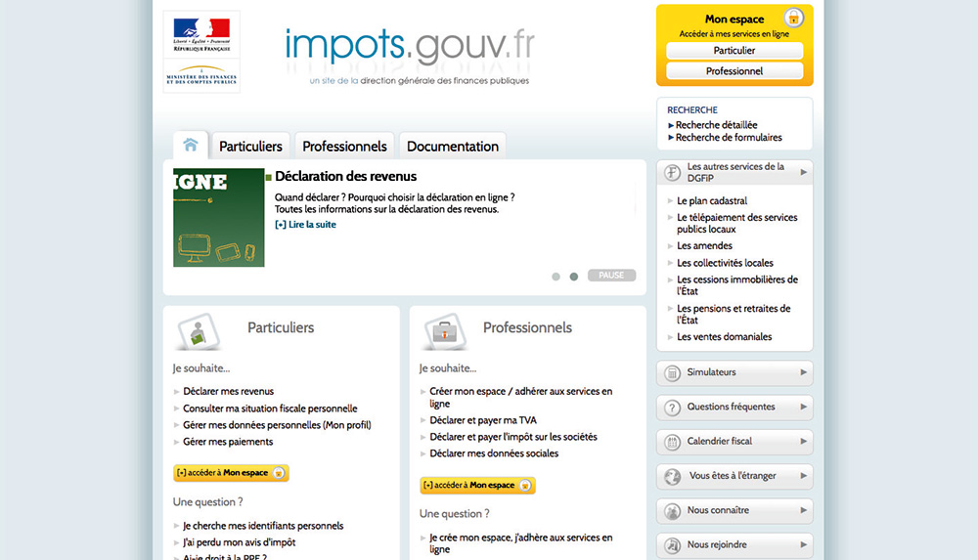Click the Professionnel button in Mon espace
This screenshot has width=978, height=560.
coord(734,71)
